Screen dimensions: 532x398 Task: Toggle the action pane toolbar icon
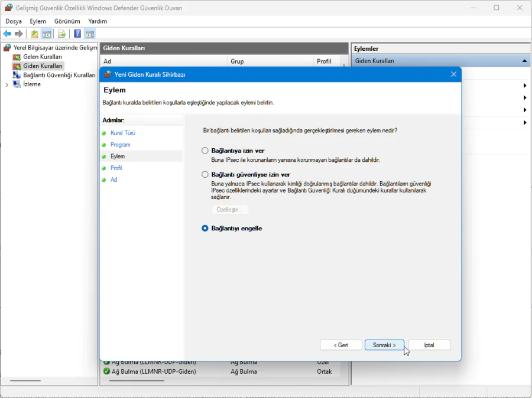tap(90, 34)
